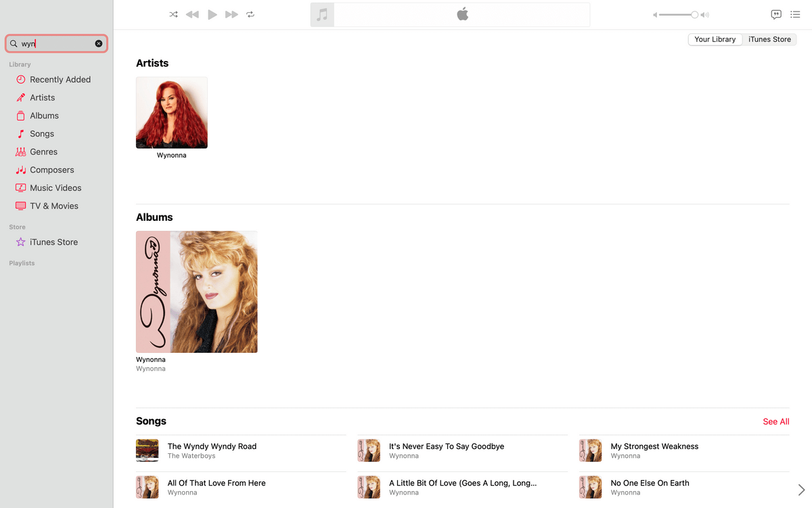
Task: Click the search magnifier icon
Action: [14, 43]
